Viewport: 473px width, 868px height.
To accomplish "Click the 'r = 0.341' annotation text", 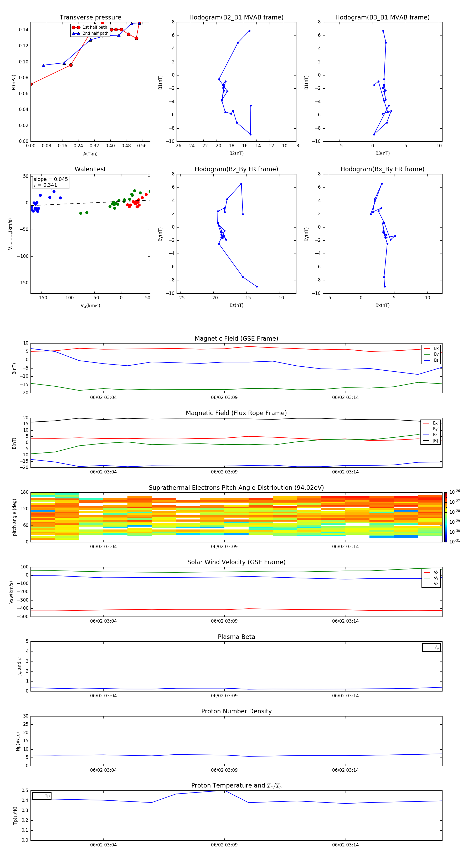I will [45, 185].
